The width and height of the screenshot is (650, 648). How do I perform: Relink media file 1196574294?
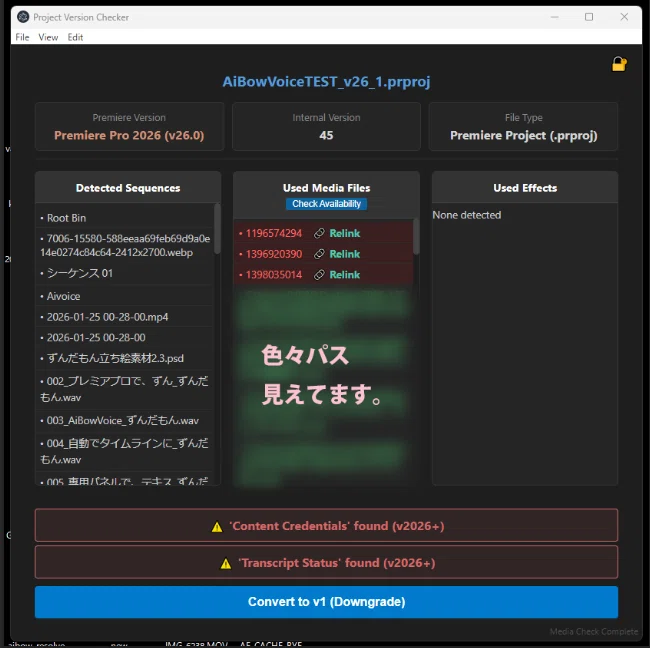coord(344,233)
